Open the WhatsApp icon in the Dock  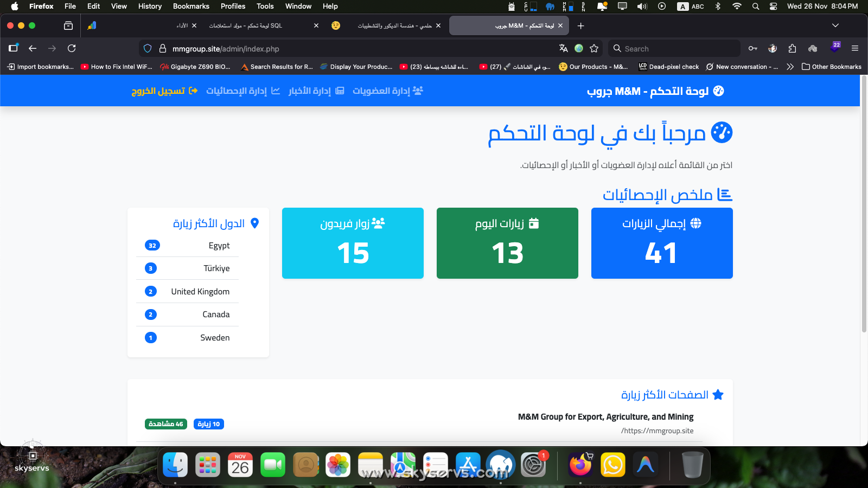pos(612,465)
